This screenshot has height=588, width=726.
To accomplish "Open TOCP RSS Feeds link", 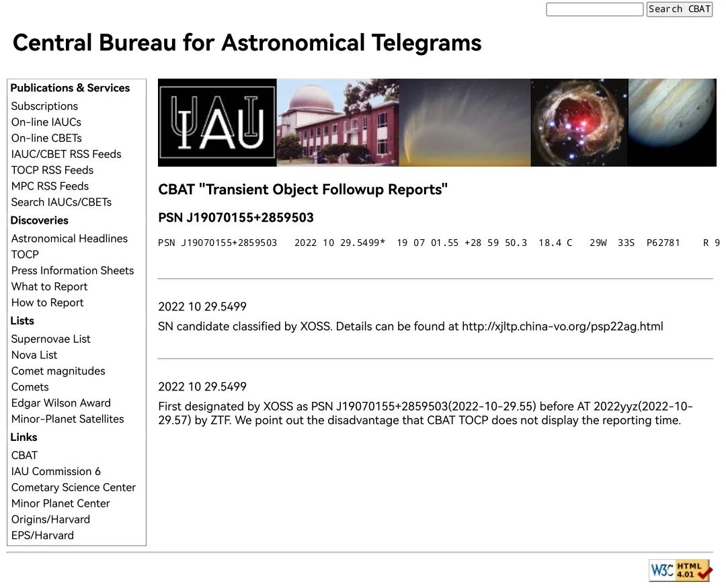I will point(52,170).
